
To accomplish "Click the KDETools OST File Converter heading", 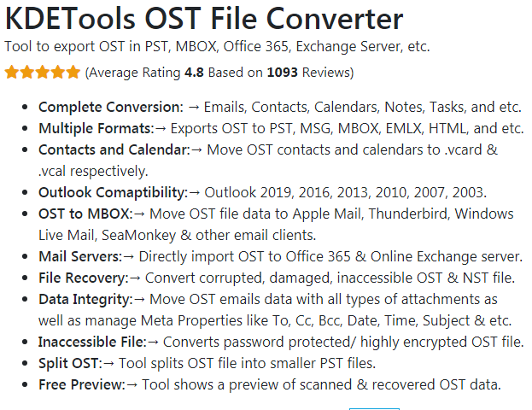I will tap(204, 18).
